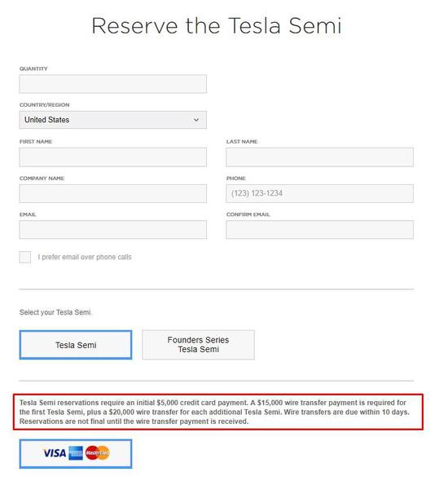Focus the Last Name input
448x481 pixels.
tap(319, 157)
